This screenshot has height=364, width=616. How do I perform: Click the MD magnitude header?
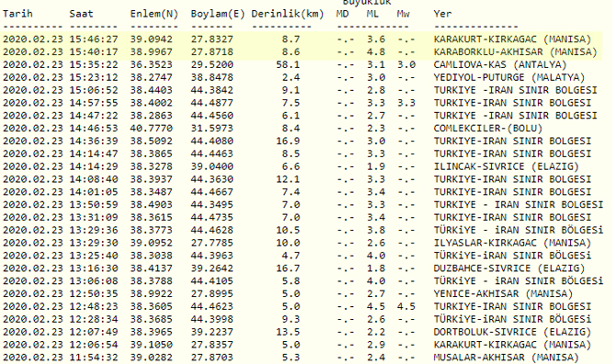point(342,14)
